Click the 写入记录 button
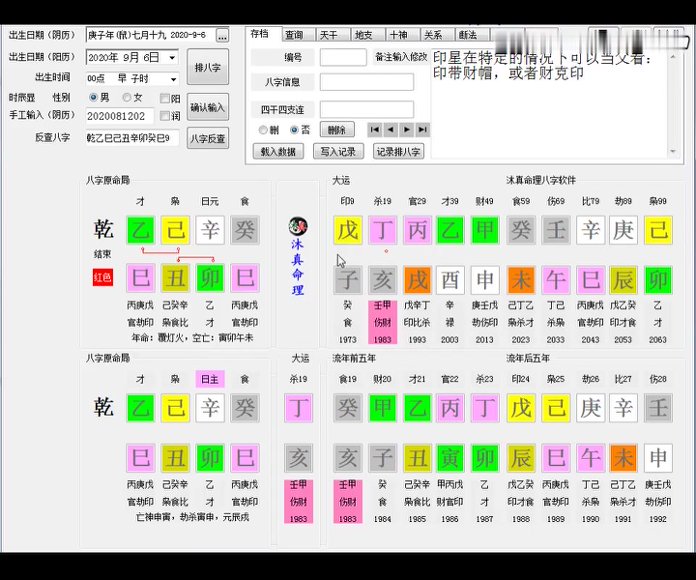The width and height of the screenshot is (696, 580). pyautogui.click(x=338, y=151)
